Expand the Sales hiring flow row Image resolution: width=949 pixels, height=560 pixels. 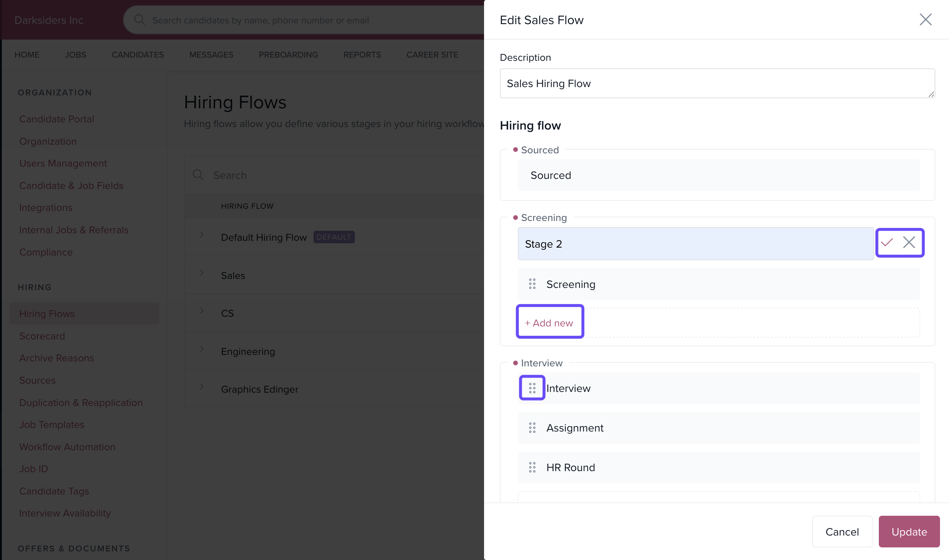(202, 272)
